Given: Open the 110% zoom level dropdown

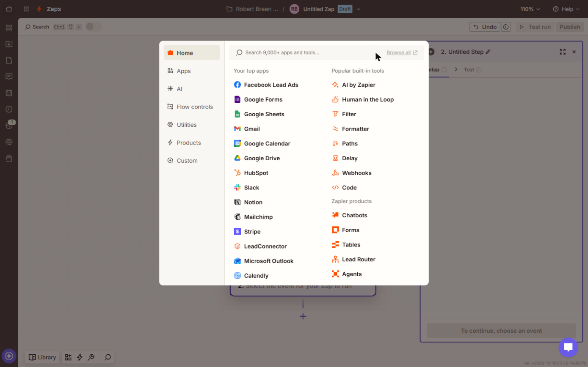Looking at the screenshot, I should coord(530,9).
